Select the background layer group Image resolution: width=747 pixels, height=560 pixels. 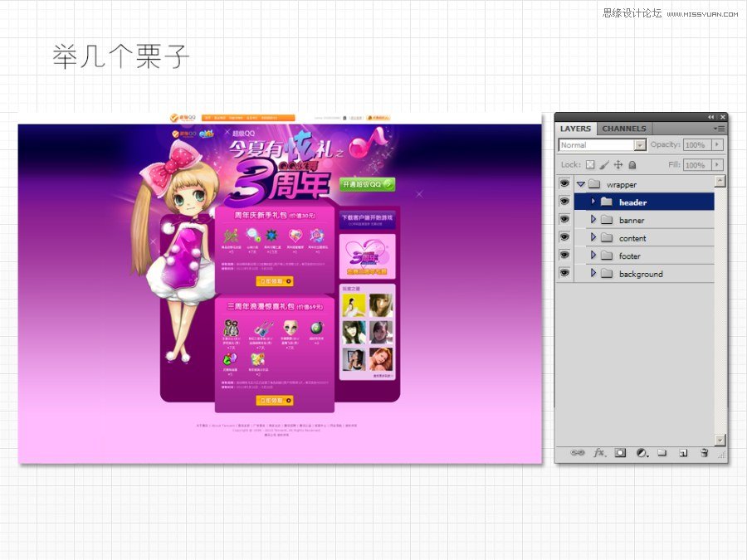[x=643, y=274]
